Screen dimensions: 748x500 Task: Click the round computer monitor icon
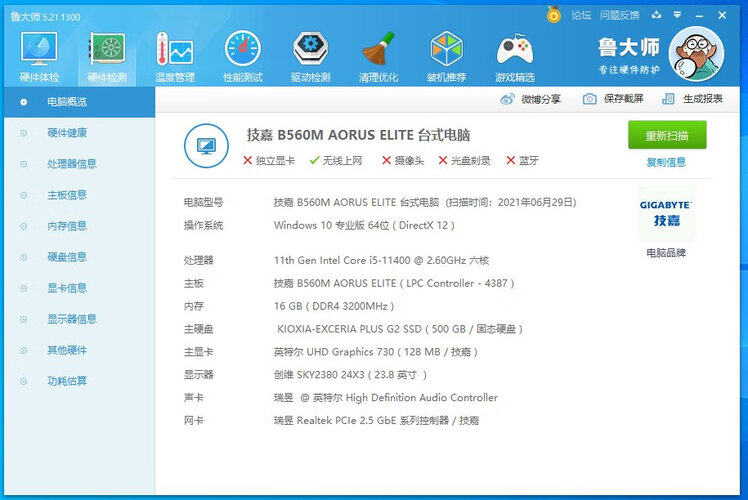point(206,146)
